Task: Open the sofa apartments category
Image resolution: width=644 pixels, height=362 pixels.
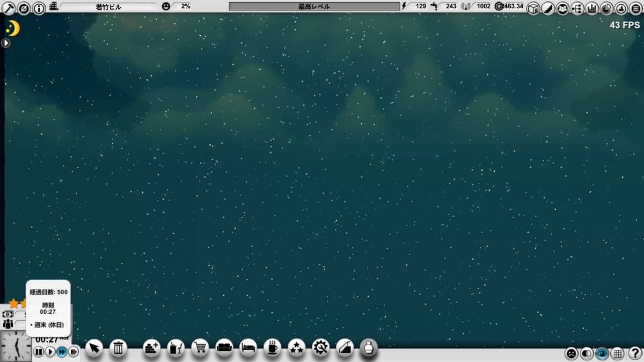Action: coord(224,348)
